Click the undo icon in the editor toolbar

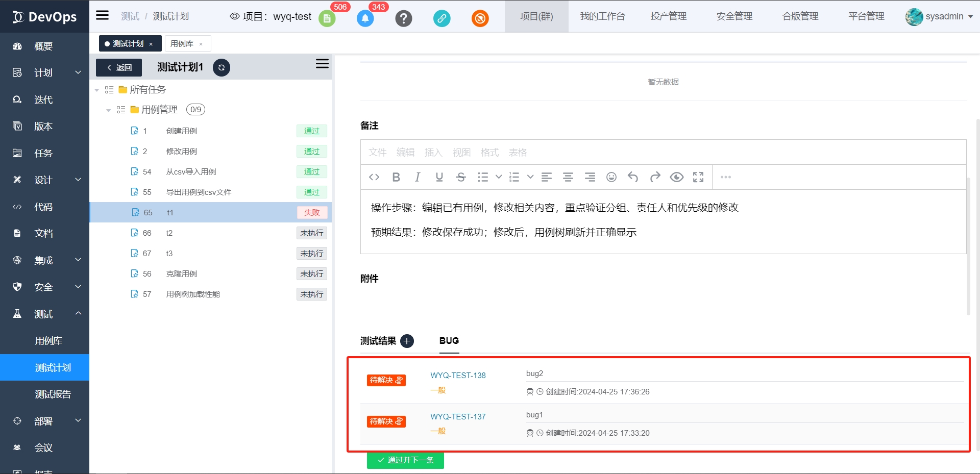(633, 177)
